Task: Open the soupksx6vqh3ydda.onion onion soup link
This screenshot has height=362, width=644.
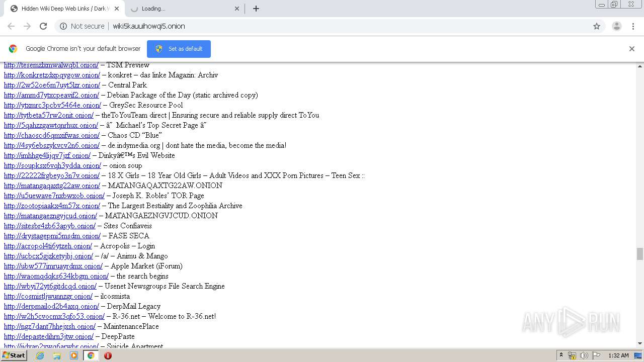Action: [52, 165]
